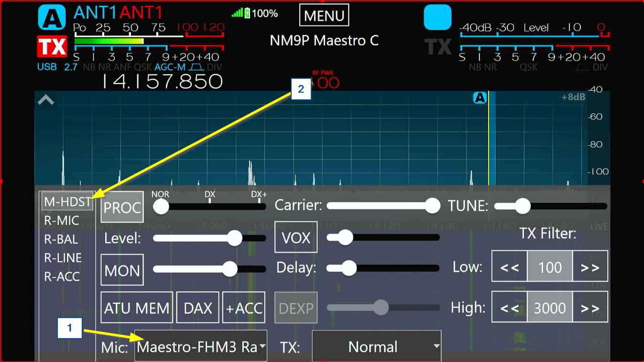The image size is (644, 362).
Task: Click the ATU MEM button
Action: [x=137, y=308]
